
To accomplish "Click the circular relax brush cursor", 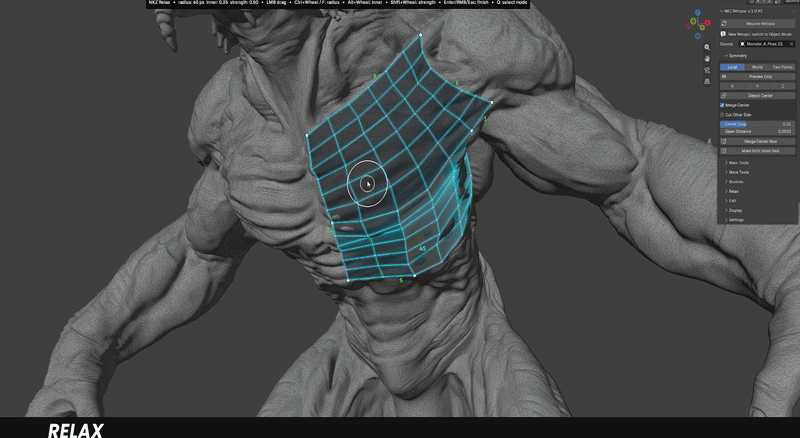I will point(367,184).
